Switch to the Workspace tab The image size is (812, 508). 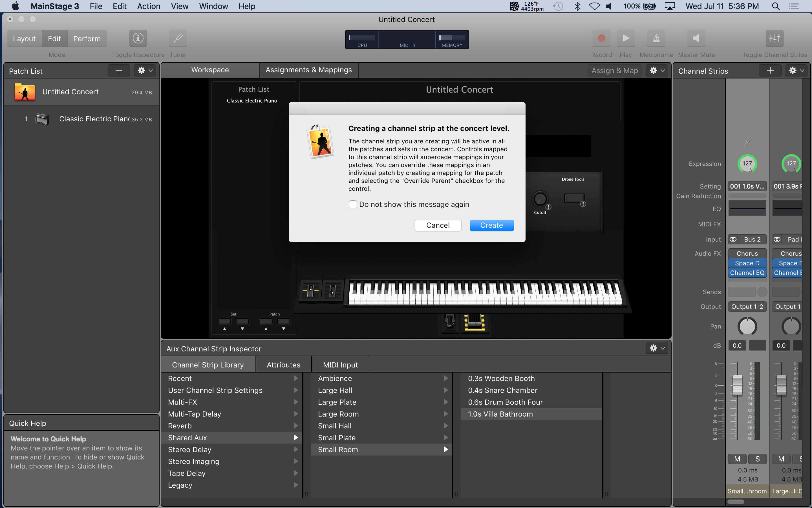tap(210, 70)
